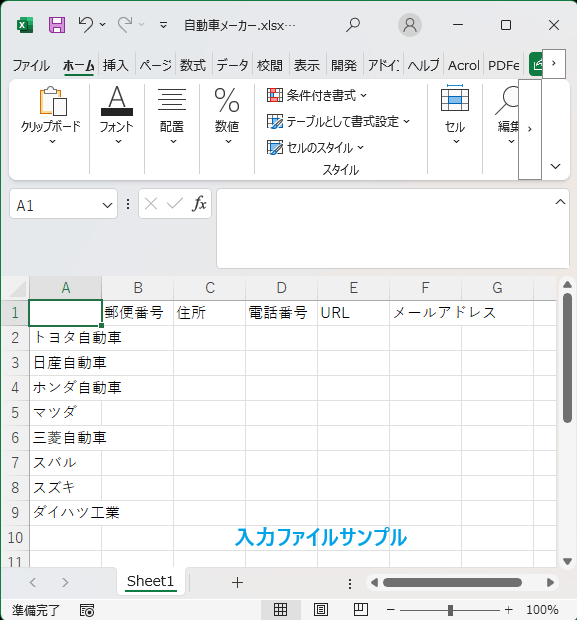Screen dimensions: 577x620
Task: Click inside the formula bar input
Action: pyautogui.click(x=386, y=229)
